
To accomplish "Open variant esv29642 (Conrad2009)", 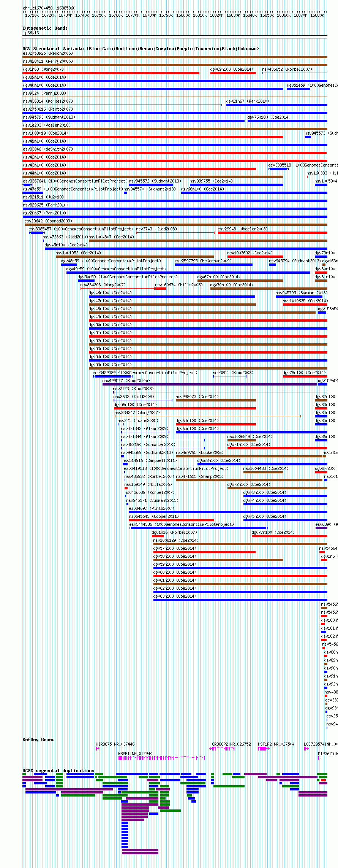I will pyautogui.click(x=48, y=221).
